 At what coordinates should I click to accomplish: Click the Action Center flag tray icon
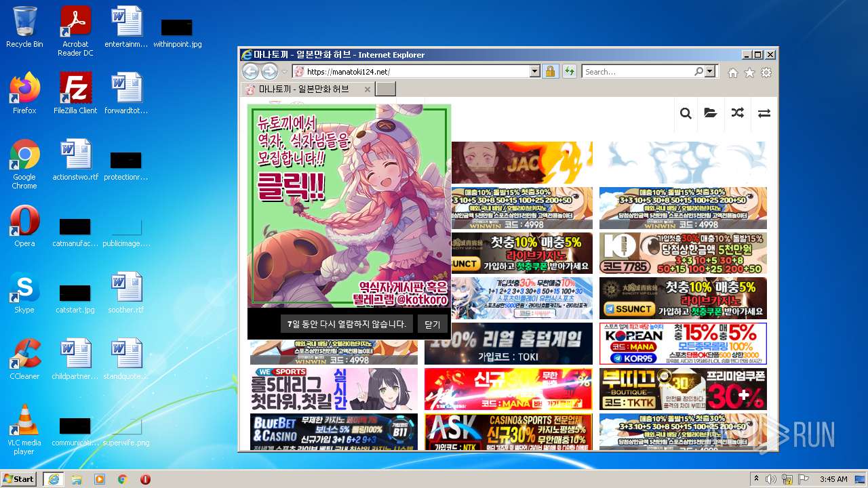click(x=803, y=479)
